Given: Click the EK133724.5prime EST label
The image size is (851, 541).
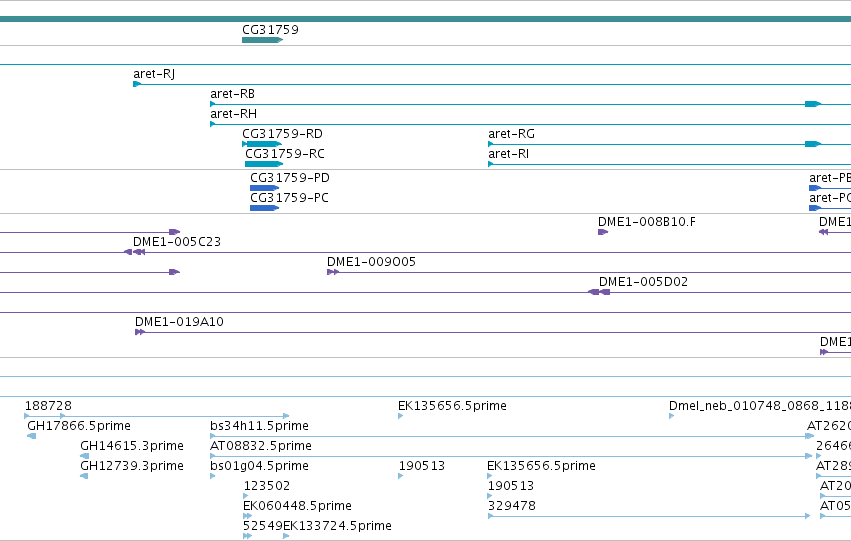Looking at the screenshot, I should pos(338,526).
